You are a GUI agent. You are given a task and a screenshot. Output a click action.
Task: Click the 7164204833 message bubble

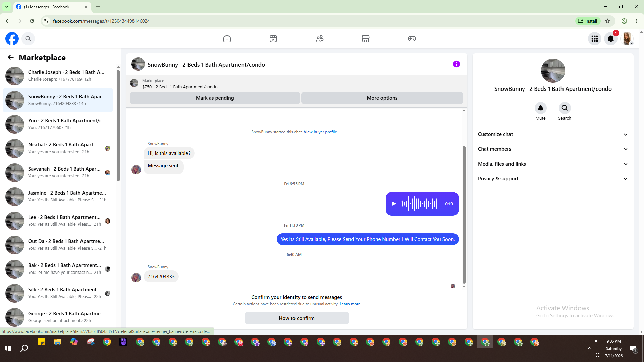(x=161, y=277)
